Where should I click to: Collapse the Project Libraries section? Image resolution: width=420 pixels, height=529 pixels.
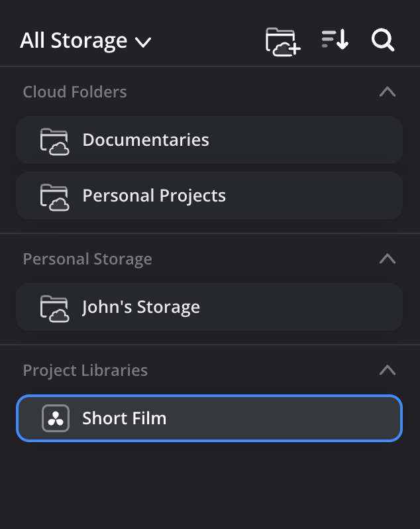388,370
